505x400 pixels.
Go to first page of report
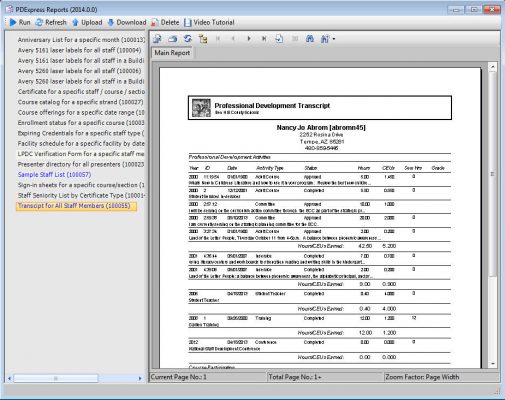pos(218,39)
